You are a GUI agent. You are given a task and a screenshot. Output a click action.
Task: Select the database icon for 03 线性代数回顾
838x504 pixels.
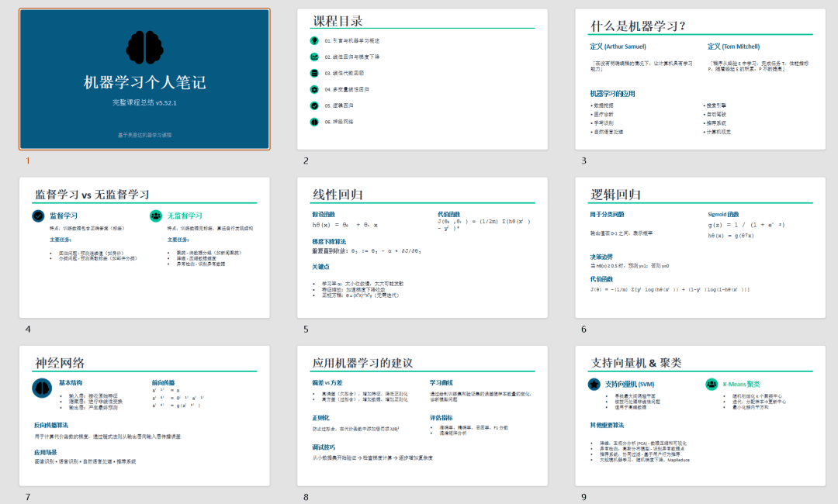[x=313, y=73]
